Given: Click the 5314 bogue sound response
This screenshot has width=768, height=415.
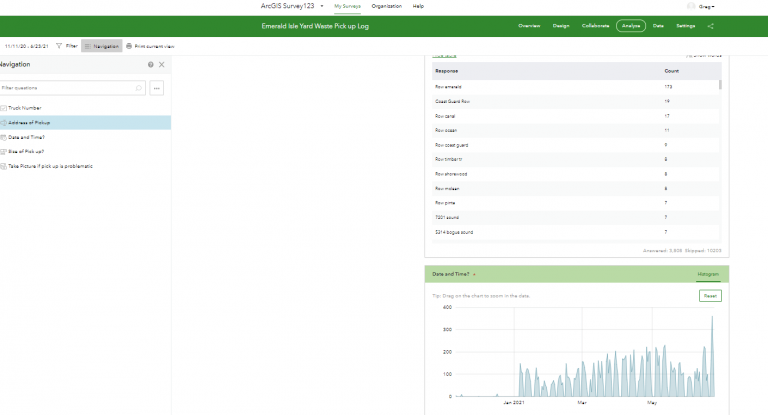Looking at the screenshot, I should click(x=575, y=232).
